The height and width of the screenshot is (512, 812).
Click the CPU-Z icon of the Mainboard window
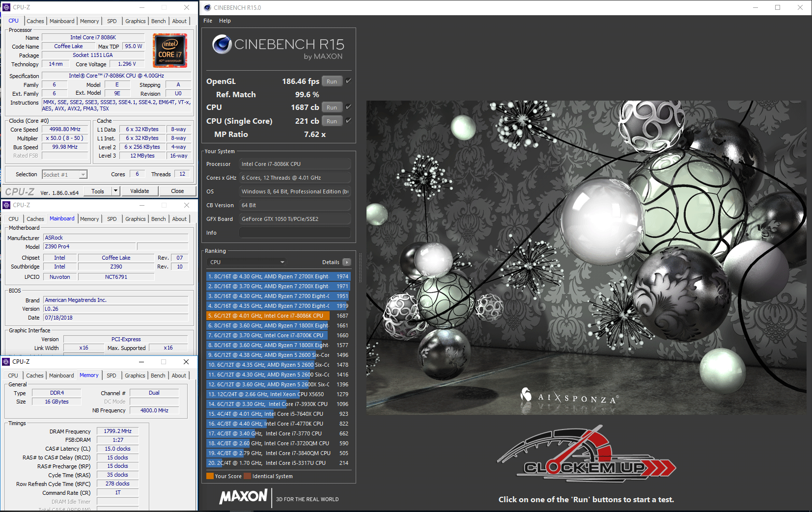click(x=6, y=205)
